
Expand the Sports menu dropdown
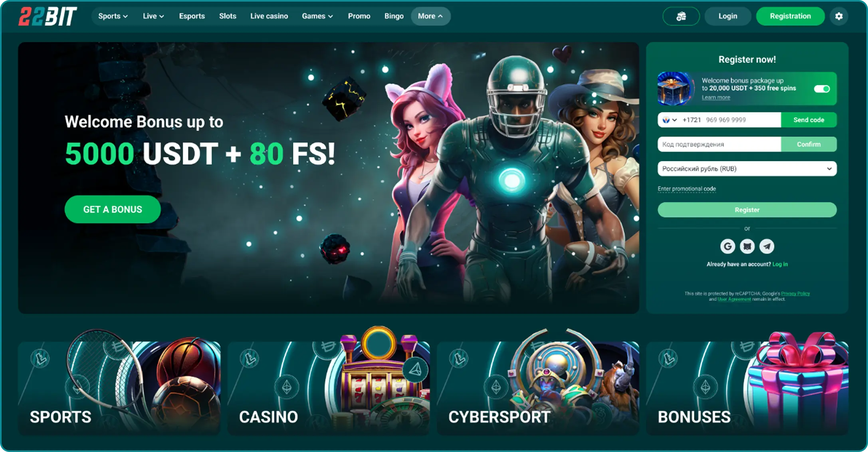point(113,16)
